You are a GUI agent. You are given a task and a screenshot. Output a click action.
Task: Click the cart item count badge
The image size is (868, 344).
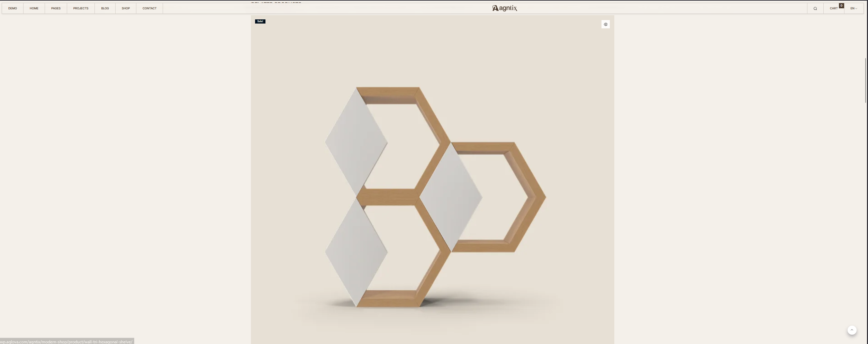point(841,6)
